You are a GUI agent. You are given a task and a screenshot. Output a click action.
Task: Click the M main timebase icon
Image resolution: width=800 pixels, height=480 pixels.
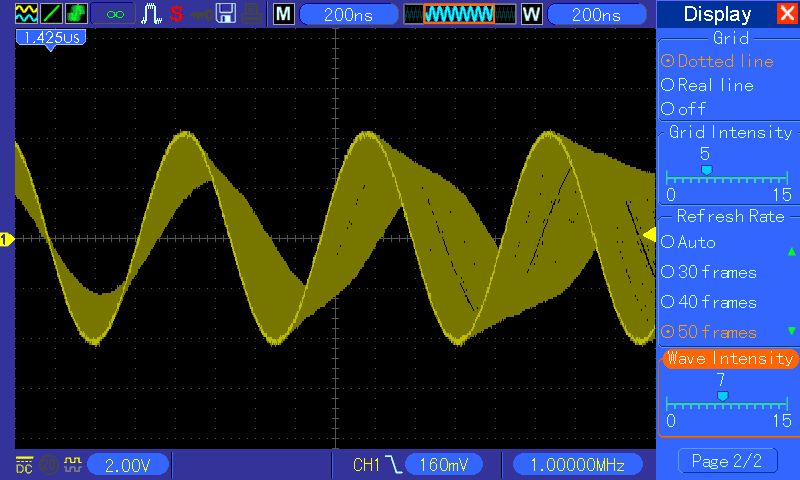(284, 14)
